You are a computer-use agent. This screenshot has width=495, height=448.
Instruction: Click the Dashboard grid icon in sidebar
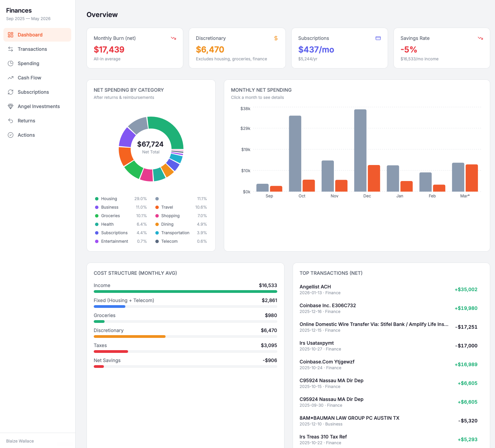point(11,35)
